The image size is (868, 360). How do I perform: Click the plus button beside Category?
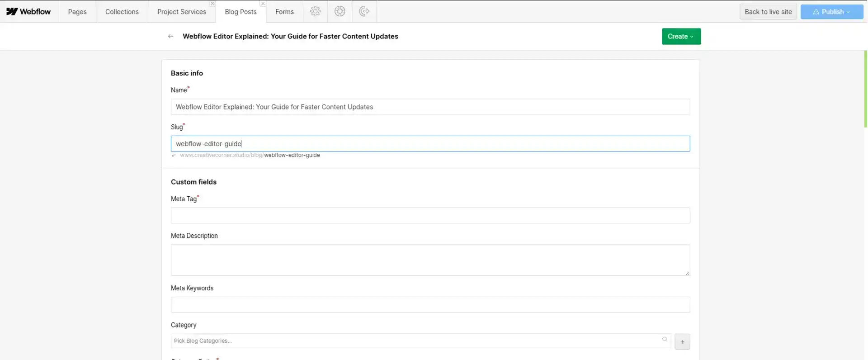point(682,342)
